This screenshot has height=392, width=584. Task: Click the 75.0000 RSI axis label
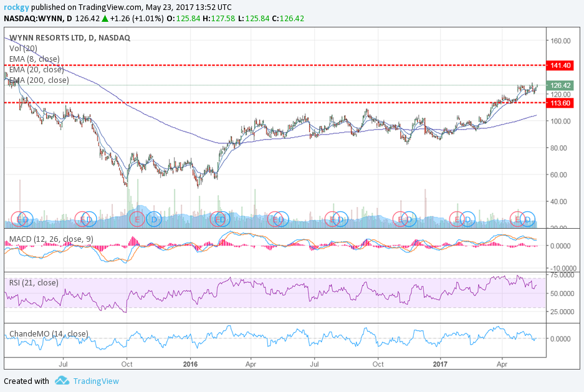pos(562,275)
